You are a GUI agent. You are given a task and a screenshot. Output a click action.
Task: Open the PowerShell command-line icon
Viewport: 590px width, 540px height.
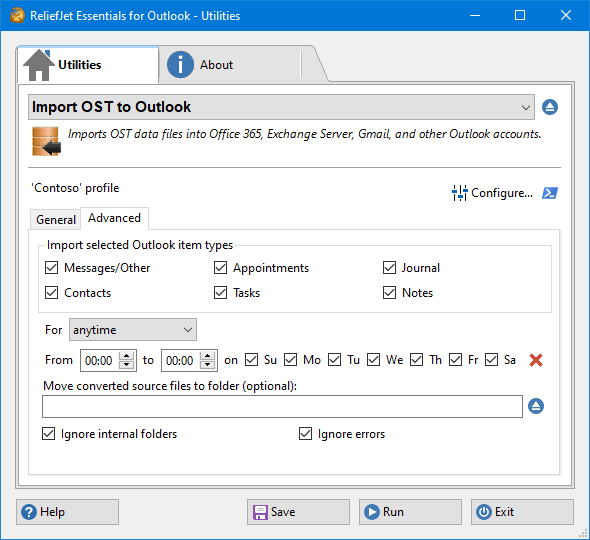pos(550,193)
